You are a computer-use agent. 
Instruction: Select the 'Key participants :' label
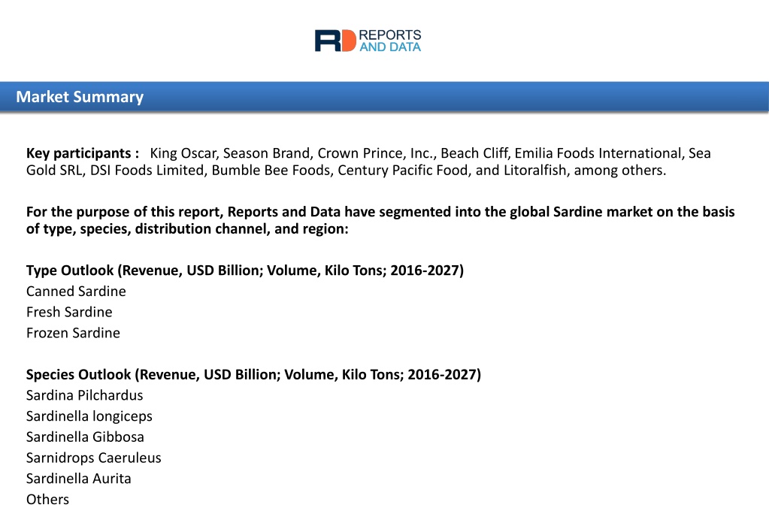point(83,153)
